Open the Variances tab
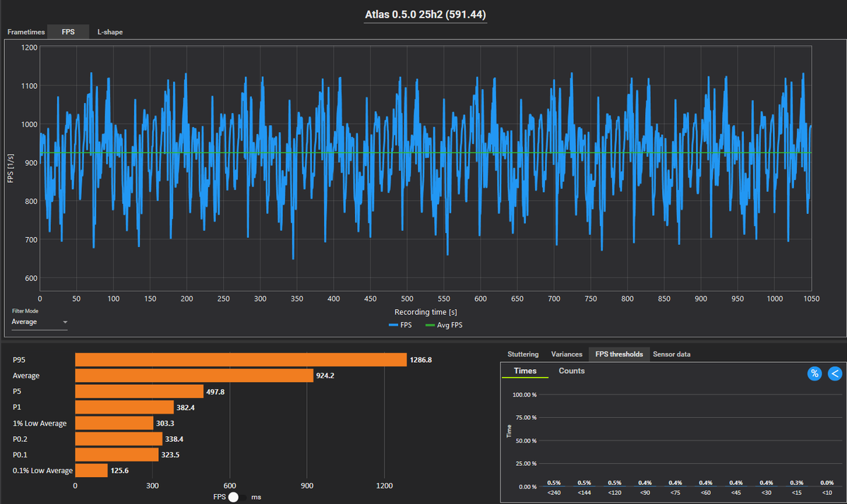This screenshot has width=847, height=504. pyautogui.click(x=567, y=354)
